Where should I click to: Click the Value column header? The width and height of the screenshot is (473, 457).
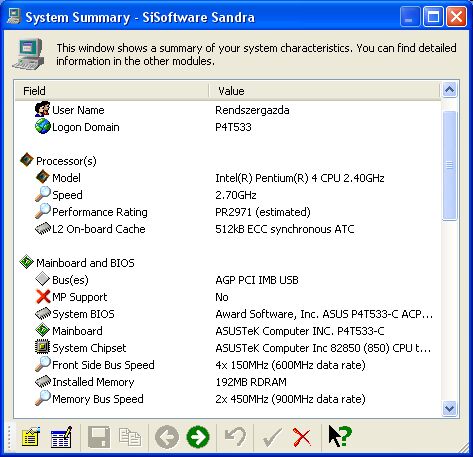coord(324,91)
